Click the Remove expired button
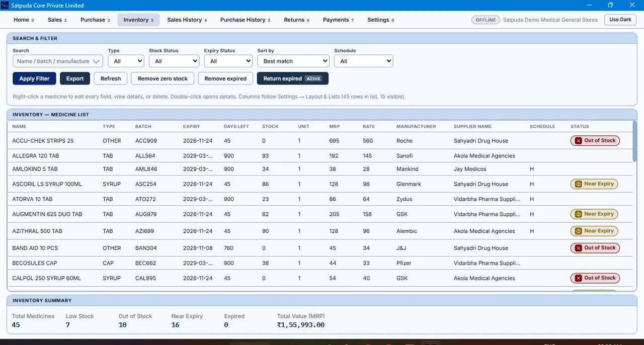Viewport: 644px width, 345px height. tap(225, 78)
